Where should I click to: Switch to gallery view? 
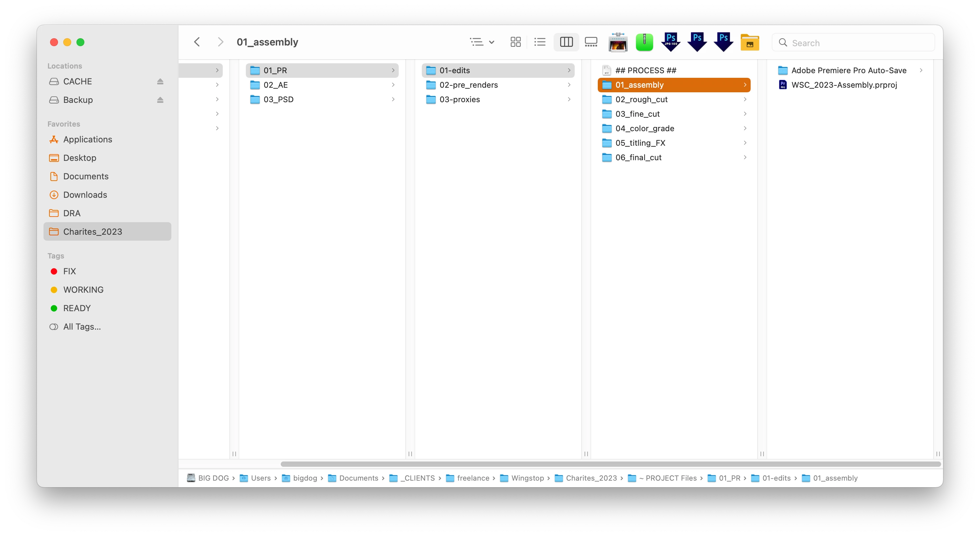pos(591,42)
